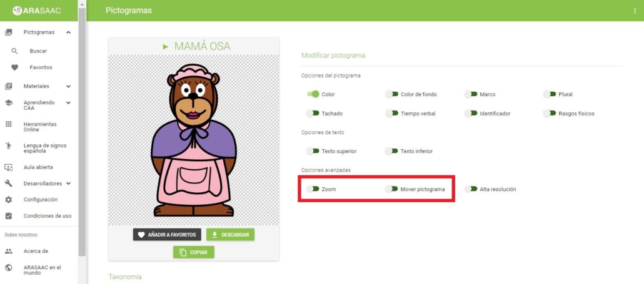Enable the Tachado toggle
This screenshot has height=284, width=644.
point(313,114)
